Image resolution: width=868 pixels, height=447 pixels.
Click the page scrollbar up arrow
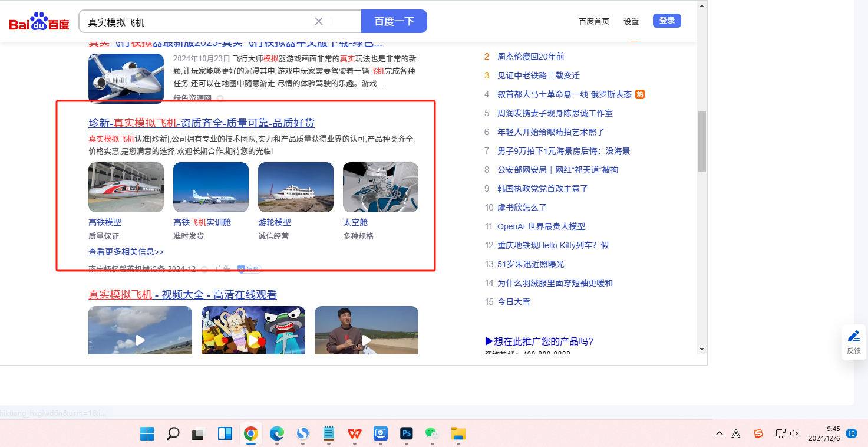(702, 6)
